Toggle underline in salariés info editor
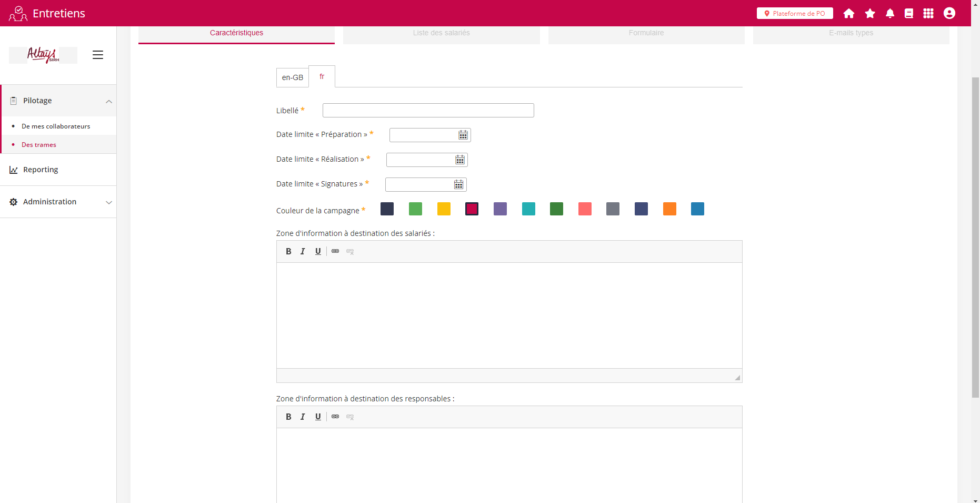The height and width of the screenshot is (503, 980). tap(318, 252)
